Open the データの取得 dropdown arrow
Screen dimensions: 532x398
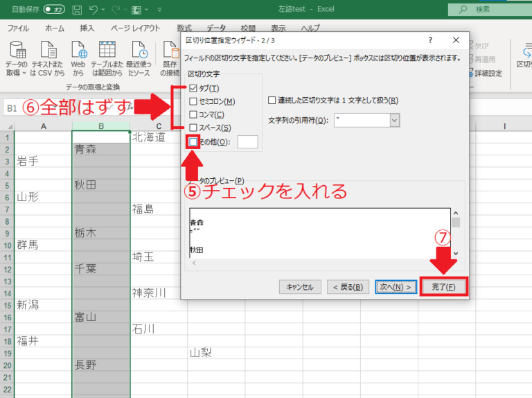click(24, 73)
